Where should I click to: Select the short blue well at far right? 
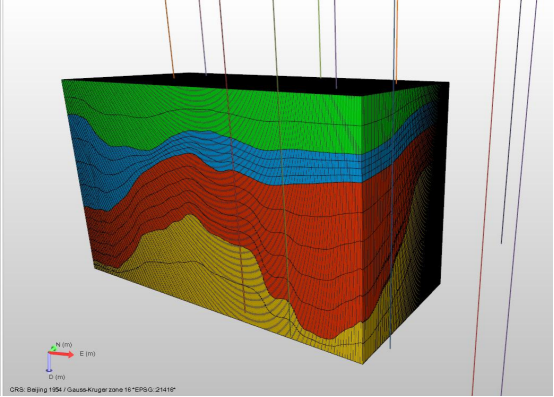coord(511,122)
